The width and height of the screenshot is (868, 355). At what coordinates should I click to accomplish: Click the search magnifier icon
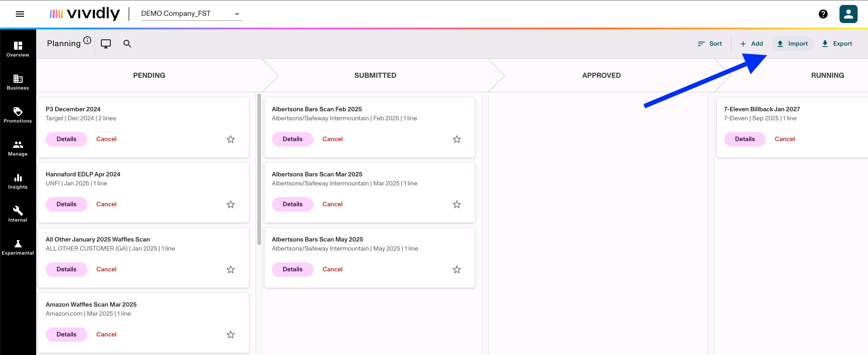(127, 43)
